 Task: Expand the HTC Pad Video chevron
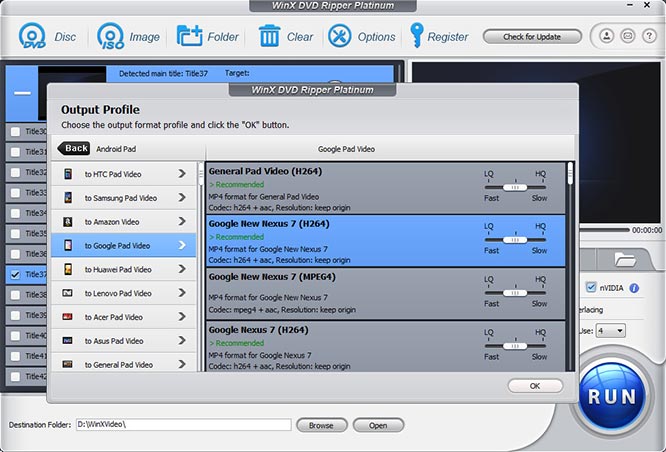click(182, 174)
